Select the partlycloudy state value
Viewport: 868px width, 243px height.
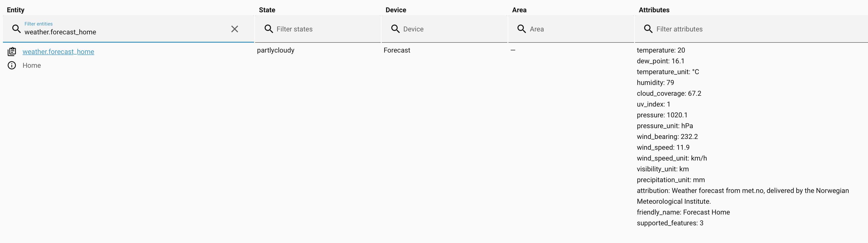(276, 50)
